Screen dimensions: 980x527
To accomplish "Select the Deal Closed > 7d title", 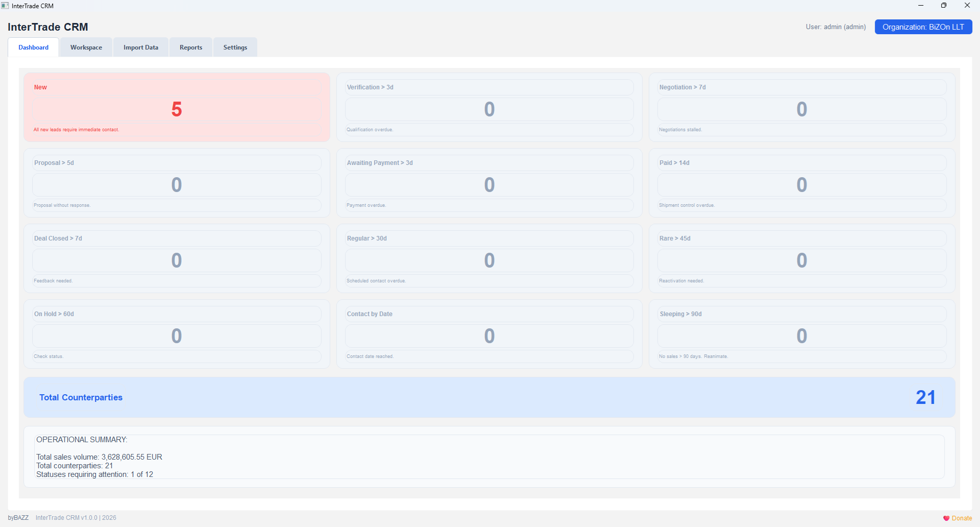I will point(58,238).
